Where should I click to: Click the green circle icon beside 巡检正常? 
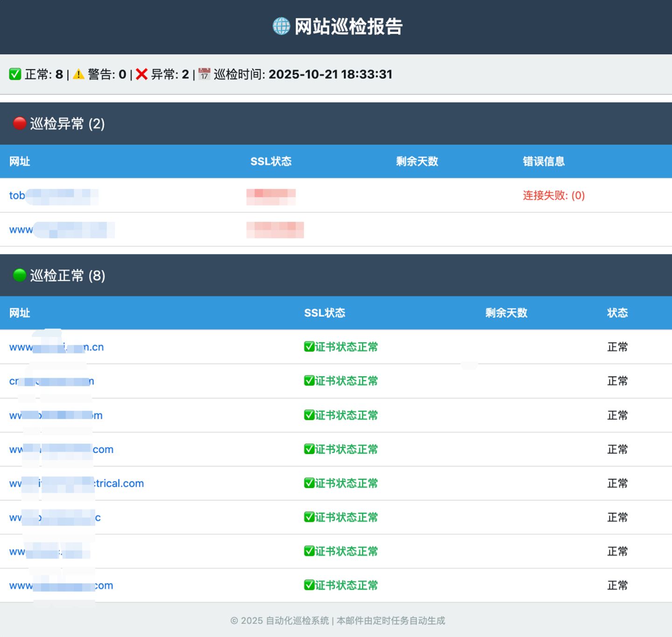tap(20, 275)
